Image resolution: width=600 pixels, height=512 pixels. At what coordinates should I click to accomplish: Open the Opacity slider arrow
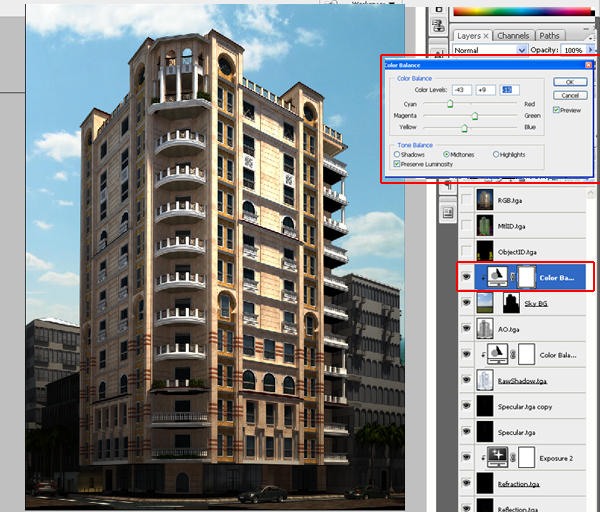pos(590,50)
